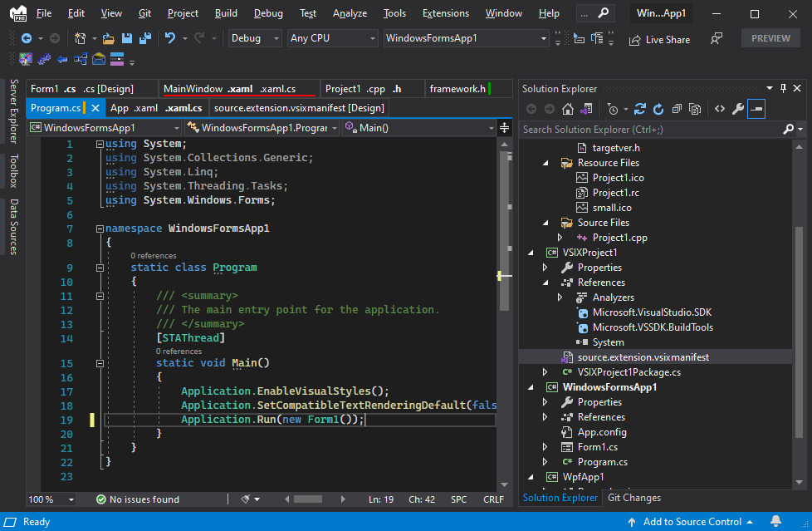The image size is (812, 531).
Task: Collapse the WindowsFormsApp1 project node
Action: click(x=531, y=386)
